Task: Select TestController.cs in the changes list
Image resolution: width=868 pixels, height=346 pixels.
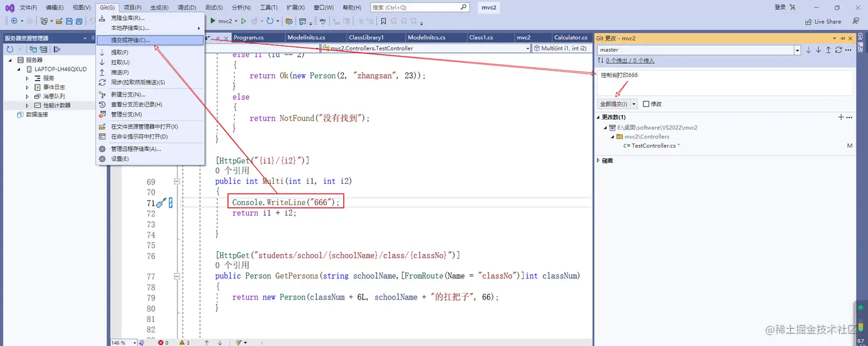Action: (x=655, y=146)
